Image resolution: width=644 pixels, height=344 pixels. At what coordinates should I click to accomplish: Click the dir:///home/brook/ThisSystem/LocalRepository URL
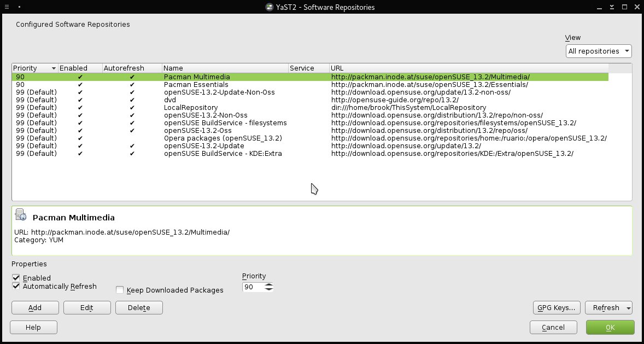pos(409,108)
